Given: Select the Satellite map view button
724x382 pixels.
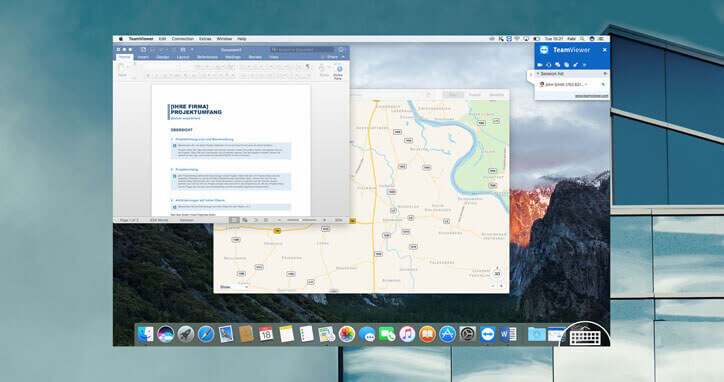Looking at the screenshot, I should click(496, 95).
